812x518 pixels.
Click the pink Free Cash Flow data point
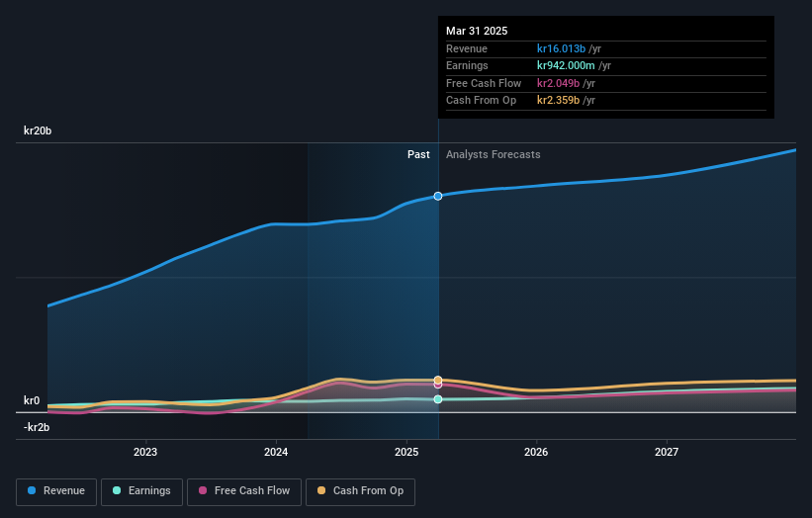click(x=438, y=386)
